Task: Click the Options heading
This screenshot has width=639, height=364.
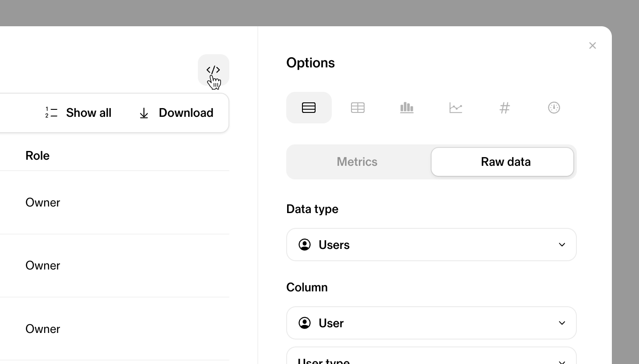Action: 311,63
